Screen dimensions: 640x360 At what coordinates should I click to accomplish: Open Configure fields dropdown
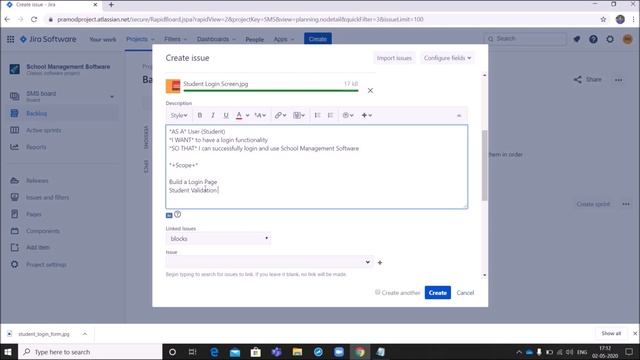pyautogui.click(x=447, y=58)
